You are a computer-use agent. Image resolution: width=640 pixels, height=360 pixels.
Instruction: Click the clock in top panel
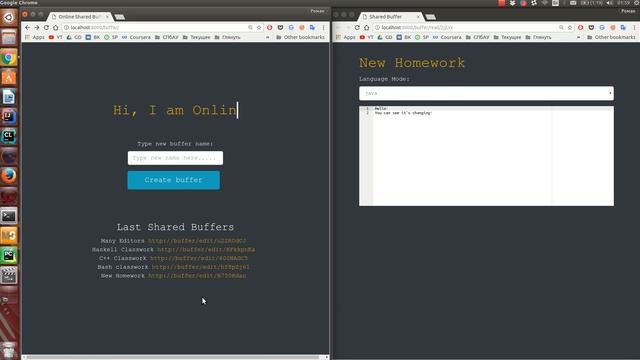coord(623,3)
